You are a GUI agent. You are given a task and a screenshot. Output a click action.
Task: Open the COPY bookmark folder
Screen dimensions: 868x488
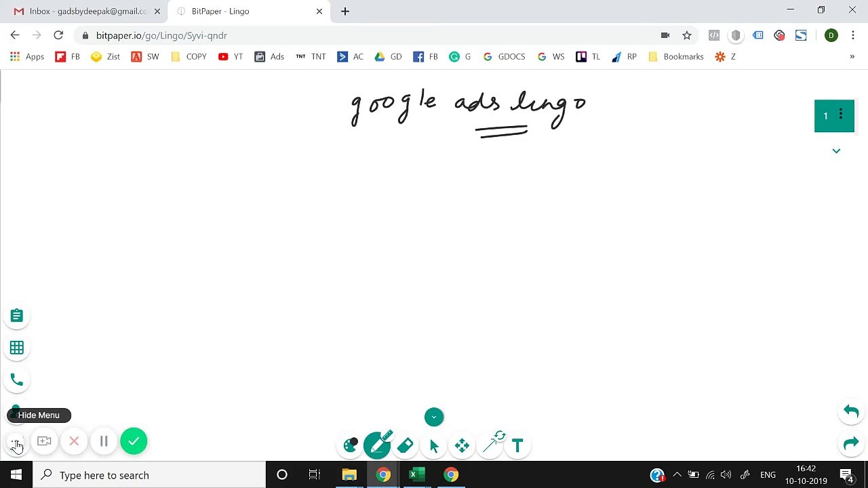189,57
